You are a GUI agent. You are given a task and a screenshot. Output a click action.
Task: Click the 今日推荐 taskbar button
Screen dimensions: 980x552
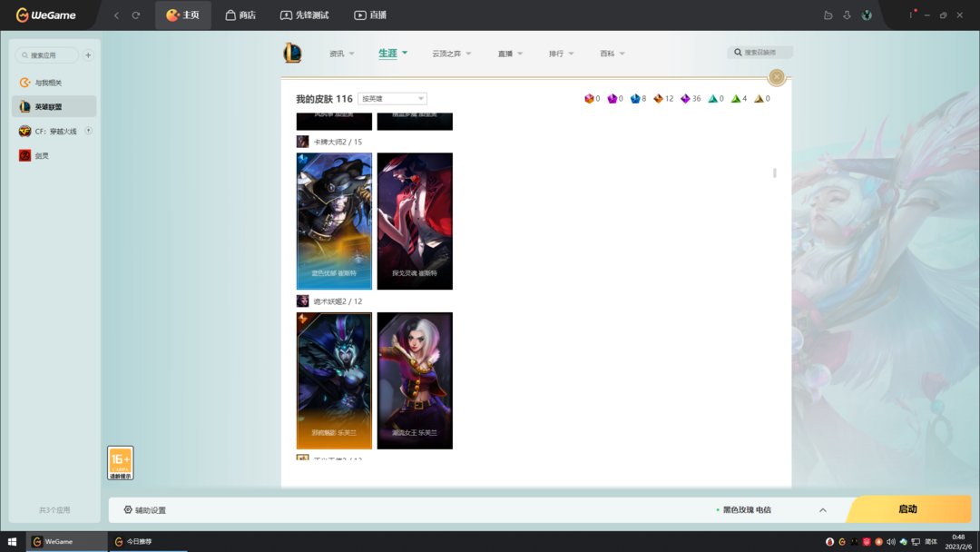(x=148, y=542)
